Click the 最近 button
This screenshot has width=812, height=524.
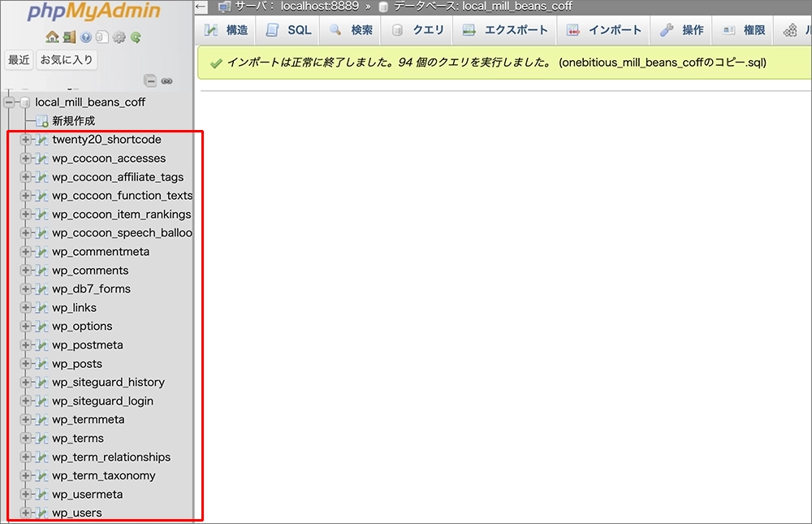[19, 59]
